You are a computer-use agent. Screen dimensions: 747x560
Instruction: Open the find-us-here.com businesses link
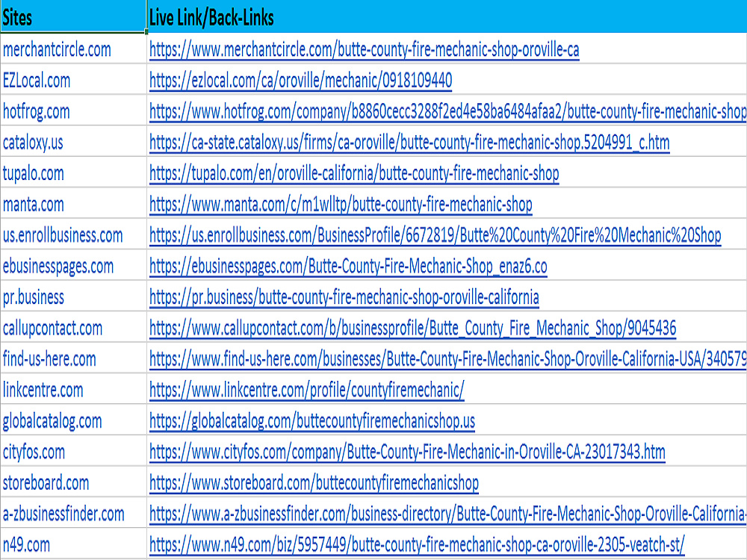447,359
